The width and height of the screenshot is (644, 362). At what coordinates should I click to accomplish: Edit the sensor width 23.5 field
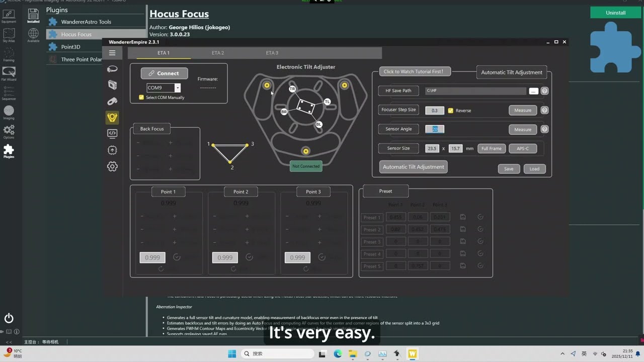click(432, 148)
